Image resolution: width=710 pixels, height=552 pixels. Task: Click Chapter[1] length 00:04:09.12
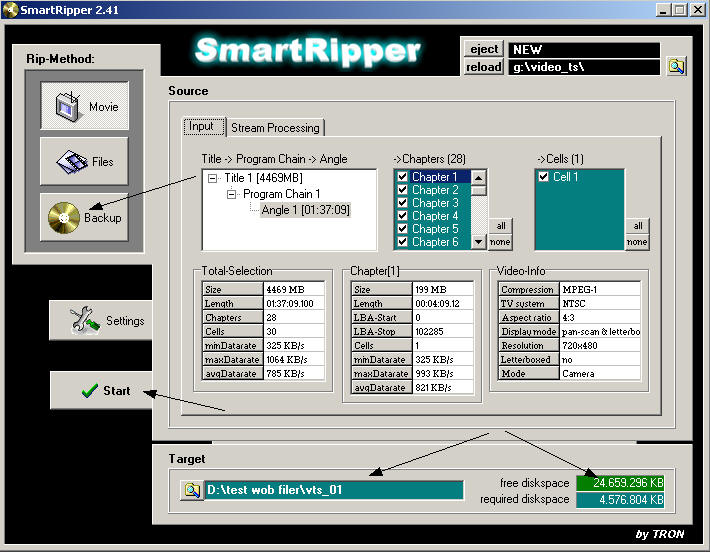(443, 303)
